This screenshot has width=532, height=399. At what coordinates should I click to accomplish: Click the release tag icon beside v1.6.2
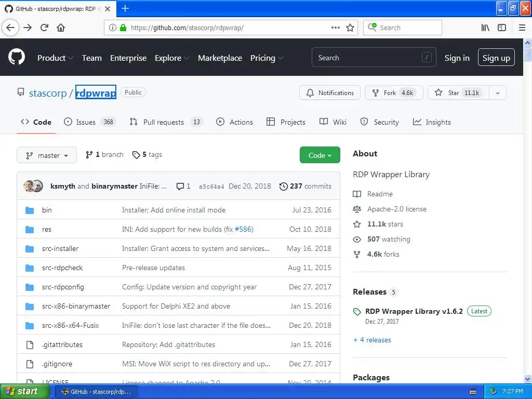tap(357, 312)
